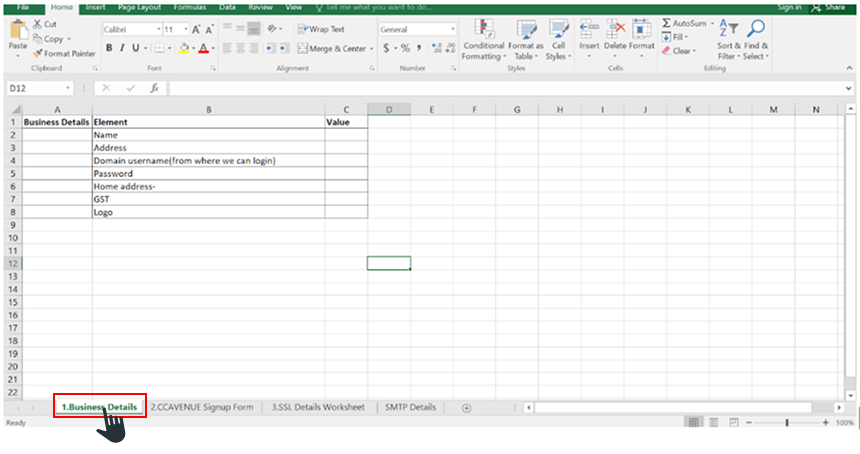
Task: Toggle italic formatting
Action: click(122, 48)
